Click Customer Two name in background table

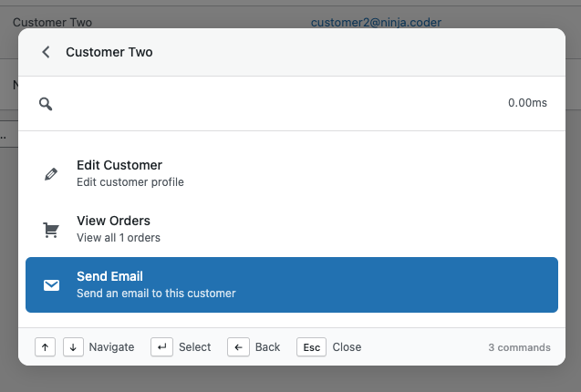[x=52, y=23]
